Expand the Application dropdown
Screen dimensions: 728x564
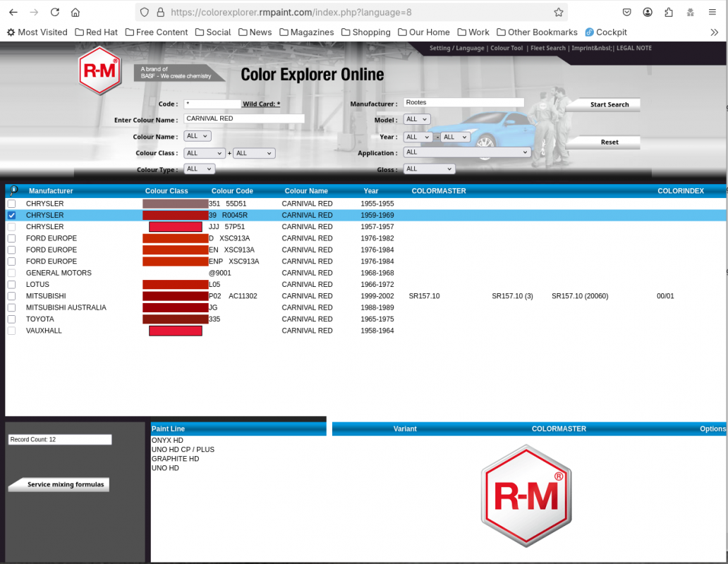tap(467, 152)
